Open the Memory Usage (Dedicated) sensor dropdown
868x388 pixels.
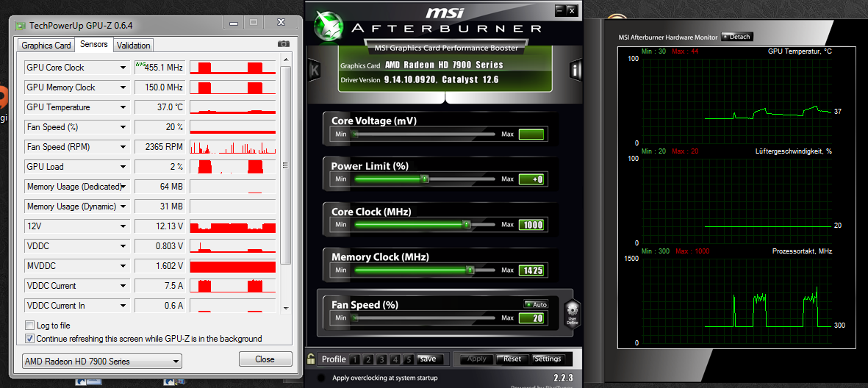coord(123,187)
